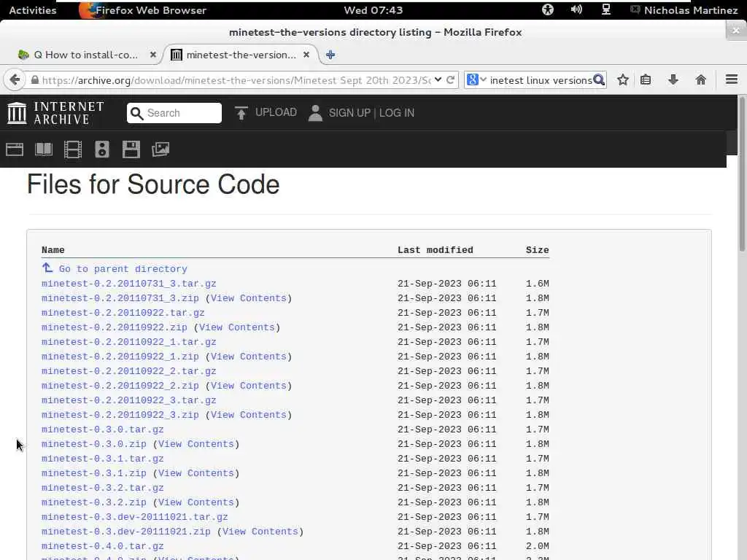The height and width of the screenshot is (560, 747).
Task: Open the bookmarks list icon
Action: (x=646, y=79)
